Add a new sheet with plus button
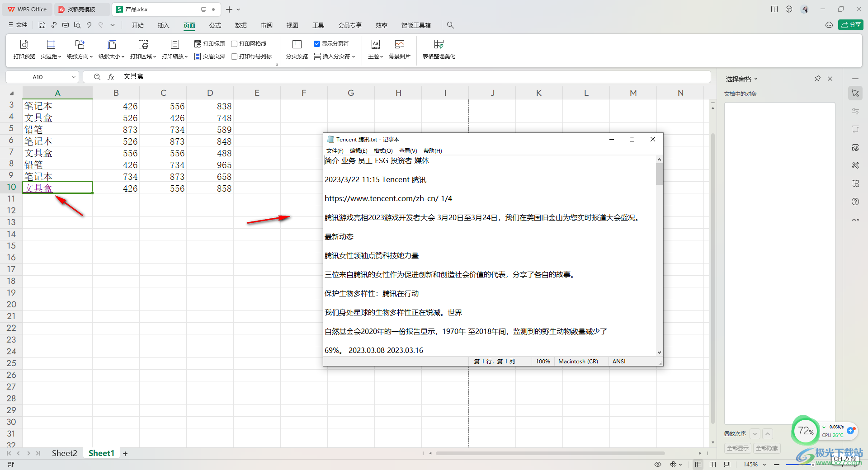Screen dimensions: 868x470 125,454
